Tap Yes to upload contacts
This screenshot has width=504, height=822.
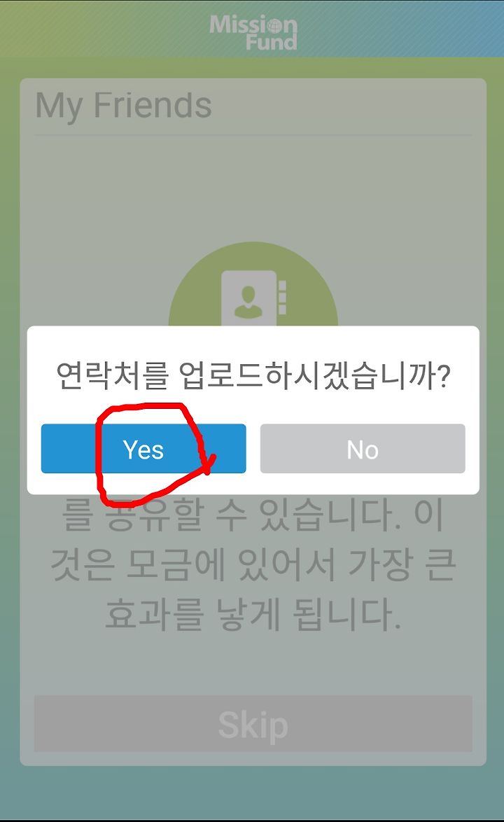coord(143,449)
